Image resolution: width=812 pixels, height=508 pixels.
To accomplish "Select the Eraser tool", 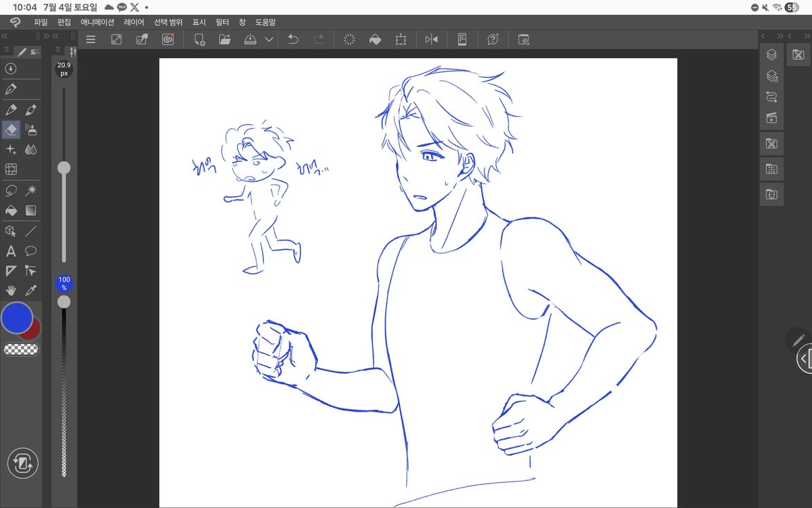I will tap(11, 129).
